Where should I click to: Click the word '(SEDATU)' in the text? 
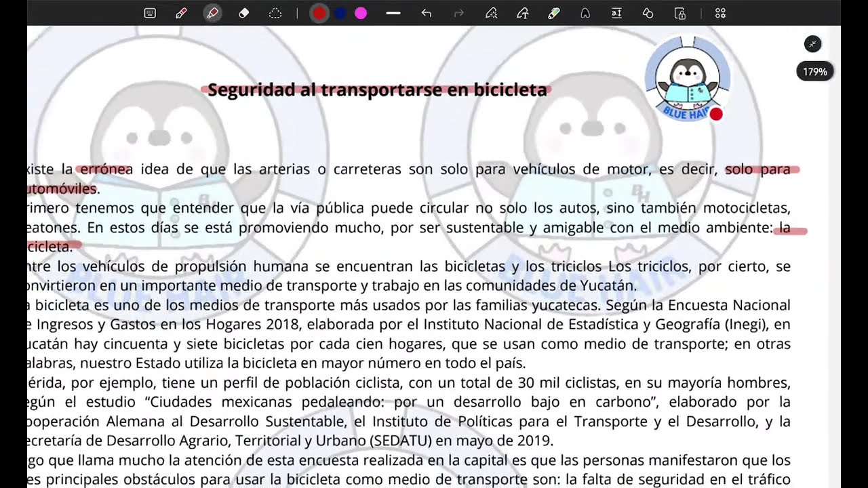(x=401, y=441)
